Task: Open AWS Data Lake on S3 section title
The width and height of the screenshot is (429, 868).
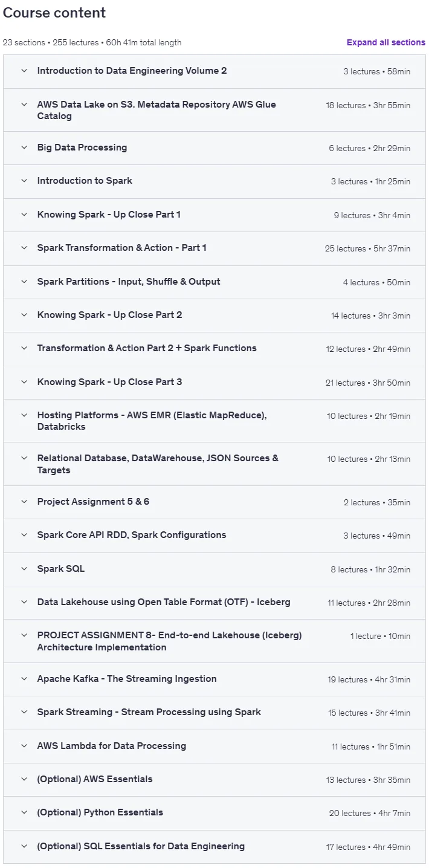Action: (x=156, y=110)
